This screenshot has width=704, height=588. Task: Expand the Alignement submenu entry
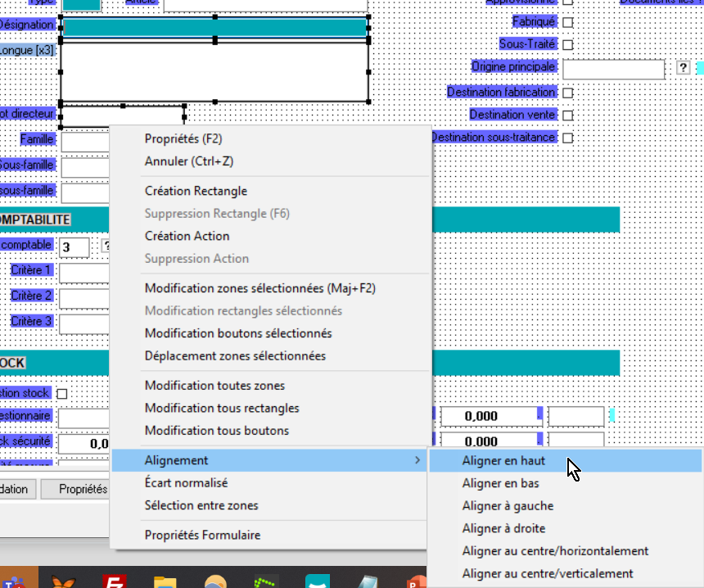[x=269, y=460]
